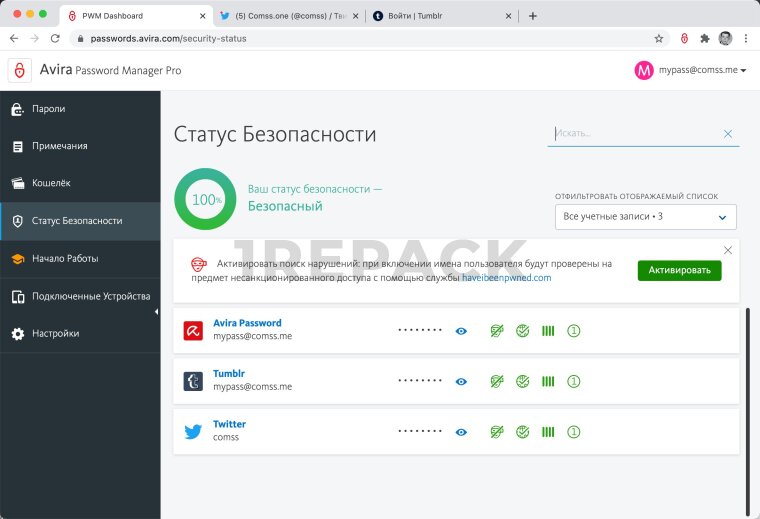
Task: Clear the Искать search field
Action: click(x=728, y=134)
